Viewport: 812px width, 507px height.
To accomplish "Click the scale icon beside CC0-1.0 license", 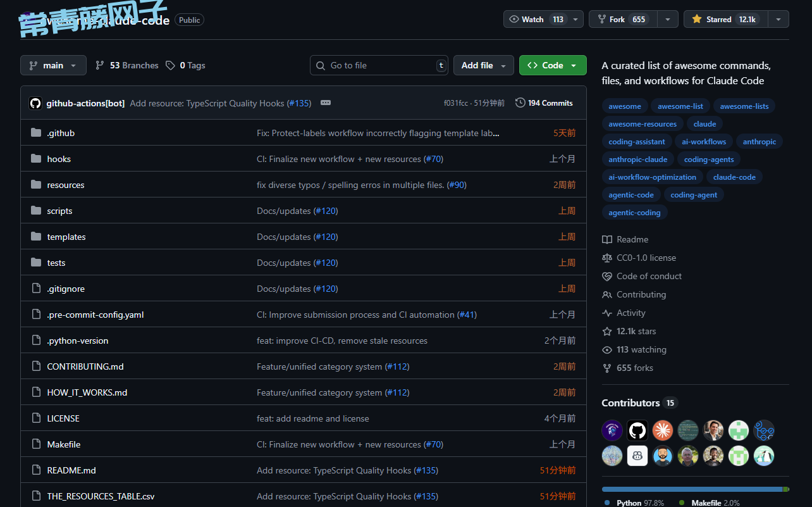I will [607, 258].
